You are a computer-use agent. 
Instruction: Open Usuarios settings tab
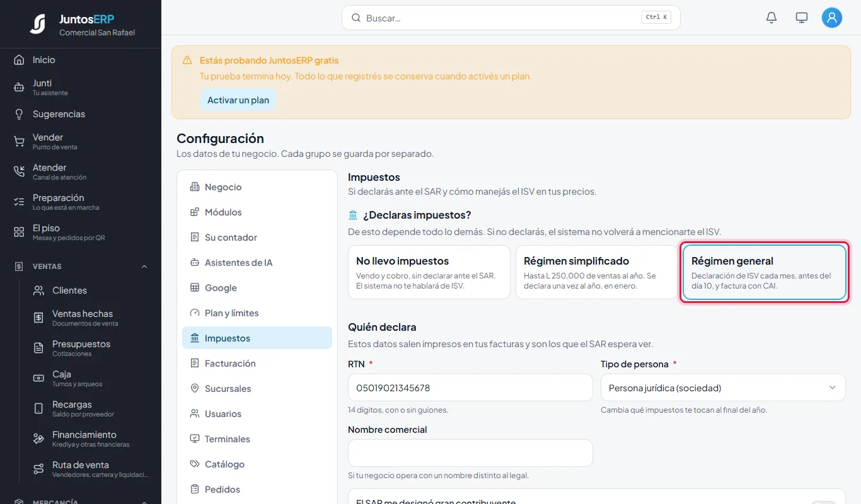[257, 414]
